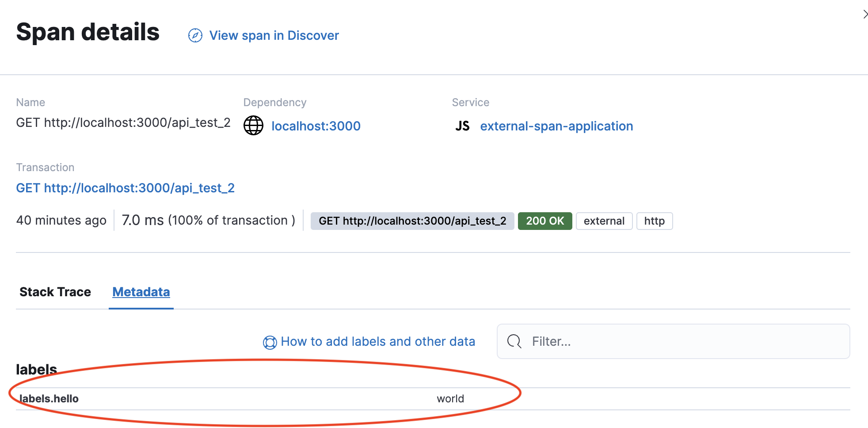Click the span name GET api_test_2 text
The width and height of the screenshot is (868, 428).
(123, 122)
